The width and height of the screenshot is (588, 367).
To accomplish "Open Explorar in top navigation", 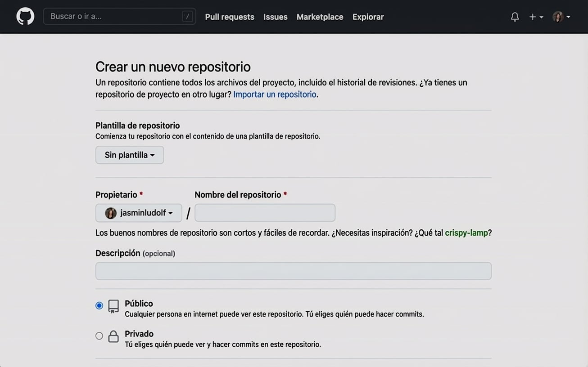I will click(368, 17).
